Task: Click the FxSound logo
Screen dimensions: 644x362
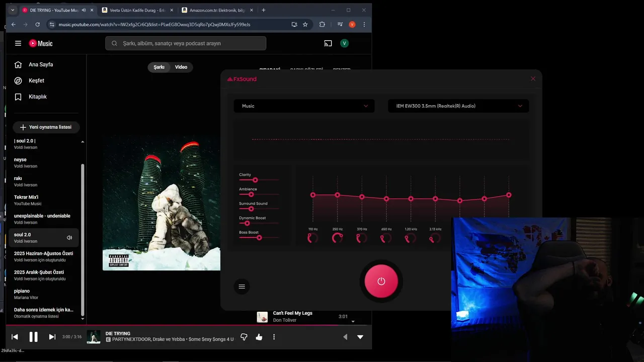Action: 242,79
